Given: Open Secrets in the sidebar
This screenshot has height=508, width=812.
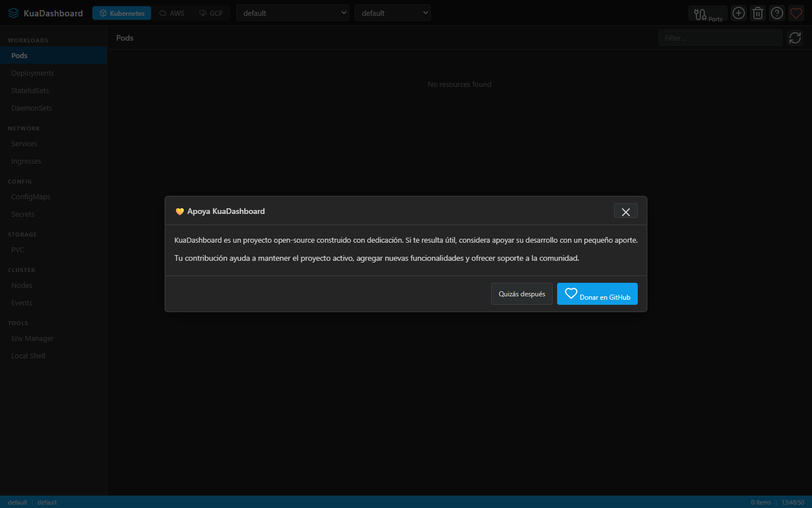Looking at the screenshot, I should [54, 214].
